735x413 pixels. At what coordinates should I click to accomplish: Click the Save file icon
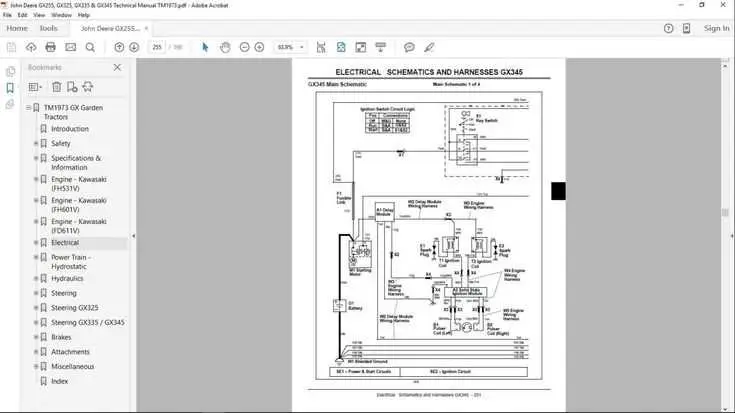pyautogui.click(x=11, y=47)
